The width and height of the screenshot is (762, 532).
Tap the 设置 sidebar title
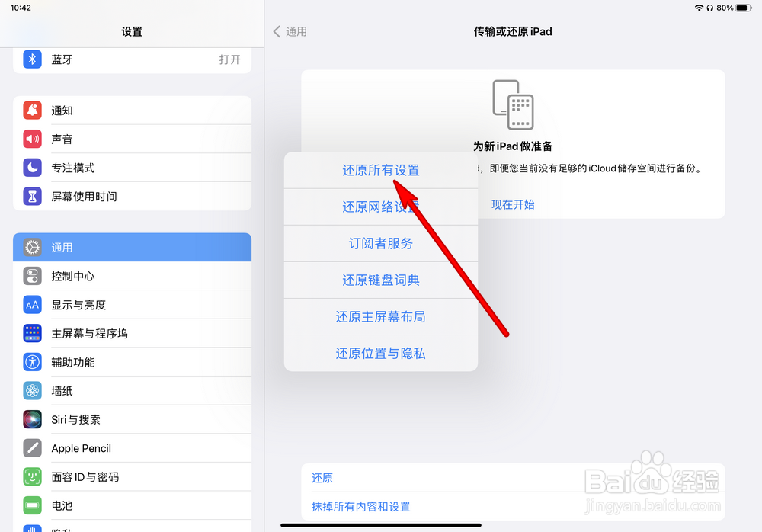[132, 31]
